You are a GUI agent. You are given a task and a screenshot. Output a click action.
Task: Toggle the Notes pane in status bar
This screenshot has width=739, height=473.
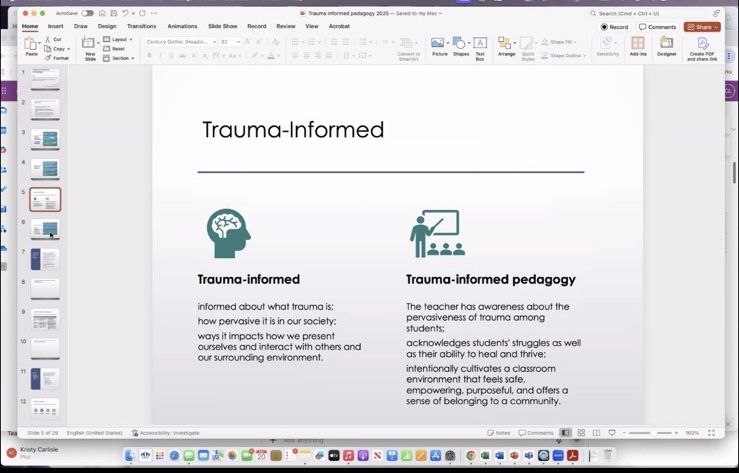pyautogui.click(x=498, y=433)
